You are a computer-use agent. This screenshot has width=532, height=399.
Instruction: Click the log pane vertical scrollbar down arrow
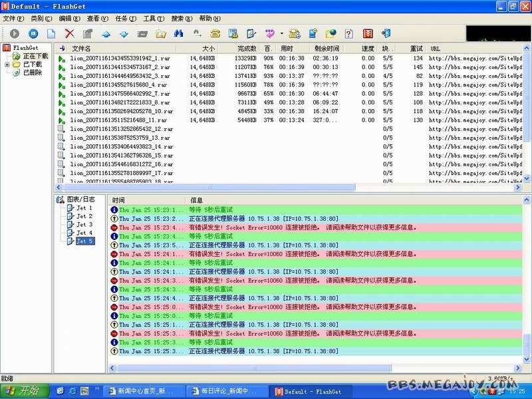pos(526,360)
